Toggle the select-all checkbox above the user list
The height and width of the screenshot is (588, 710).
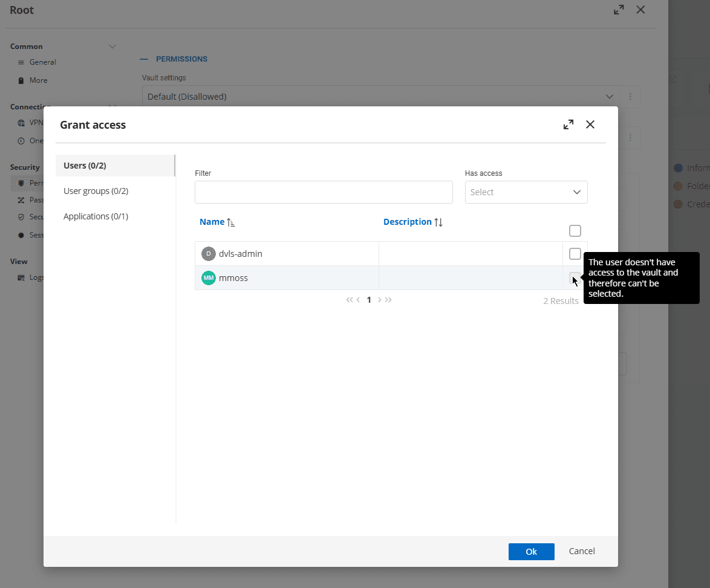(x=575, y=230)
